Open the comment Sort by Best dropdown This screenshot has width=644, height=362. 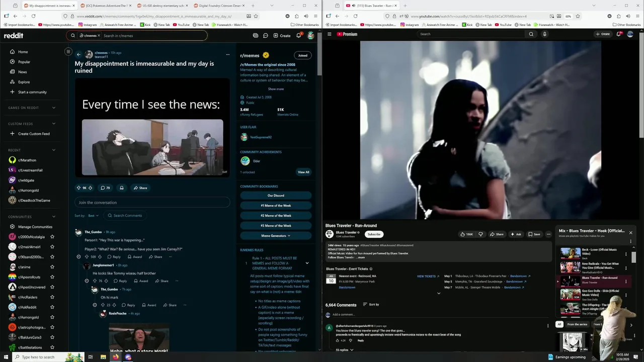click(x=93, y=216)
